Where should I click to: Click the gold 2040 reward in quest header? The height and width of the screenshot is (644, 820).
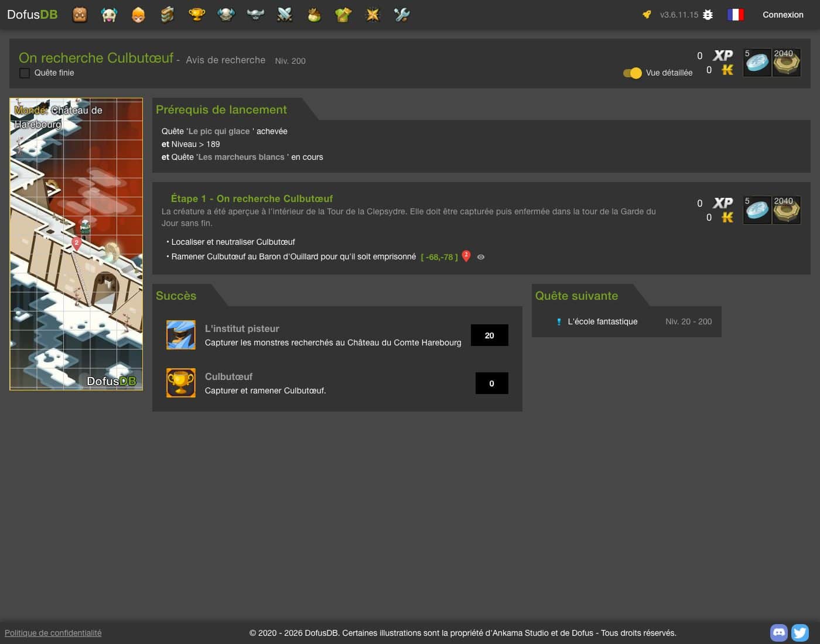786,63
